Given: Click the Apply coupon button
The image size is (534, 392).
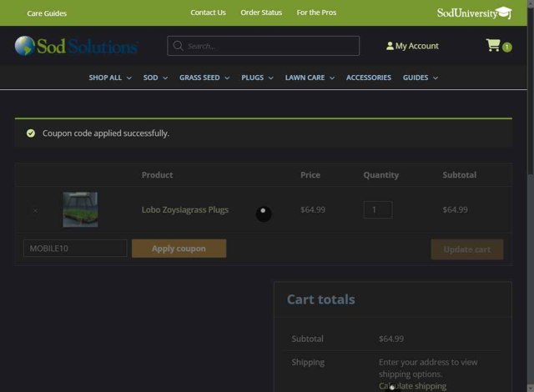Looking at the screenshot, I should click(179, 249).
